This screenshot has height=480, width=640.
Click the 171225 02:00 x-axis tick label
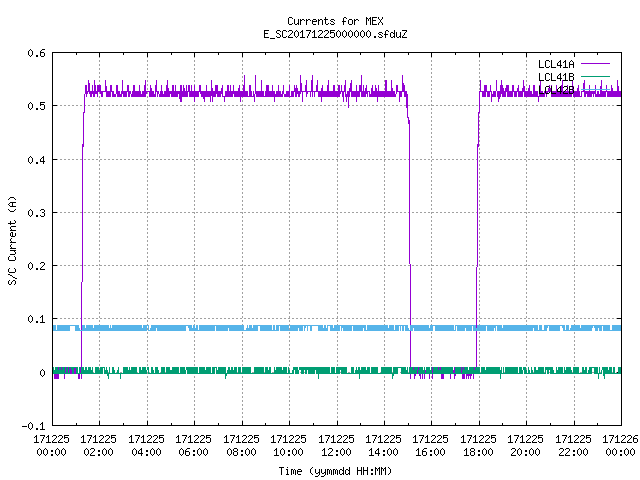(x=98, y=446)
